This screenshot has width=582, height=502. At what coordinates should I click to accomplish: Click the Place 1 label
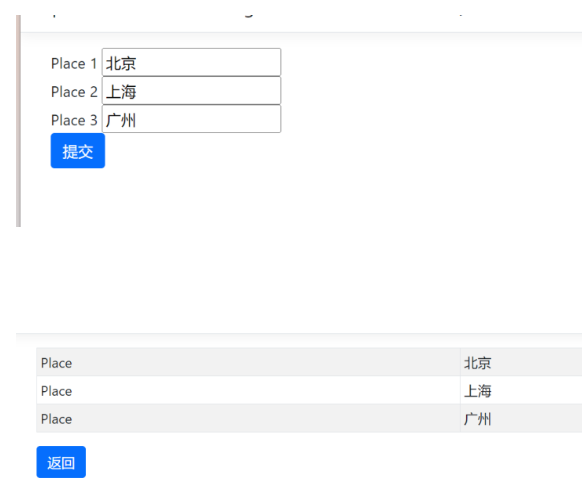pos(74,63)
